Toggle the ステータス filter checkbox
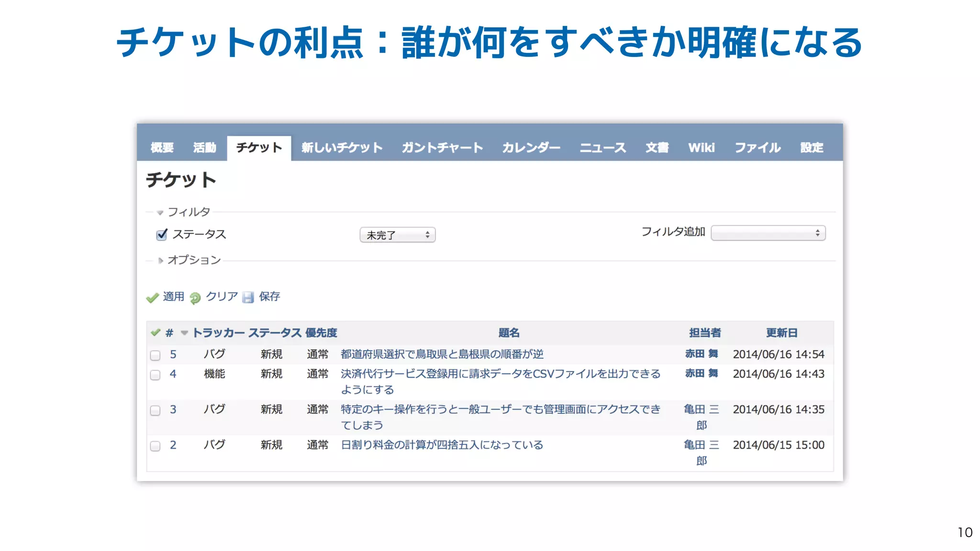Image resolution: width=980 pixels, height=551 pixels. tap(162, 234)
